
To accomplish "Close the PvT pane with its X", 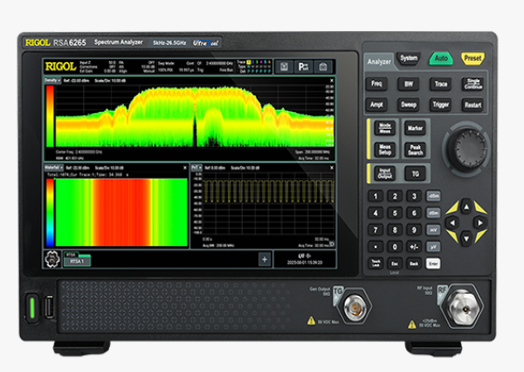I will 332,168.
